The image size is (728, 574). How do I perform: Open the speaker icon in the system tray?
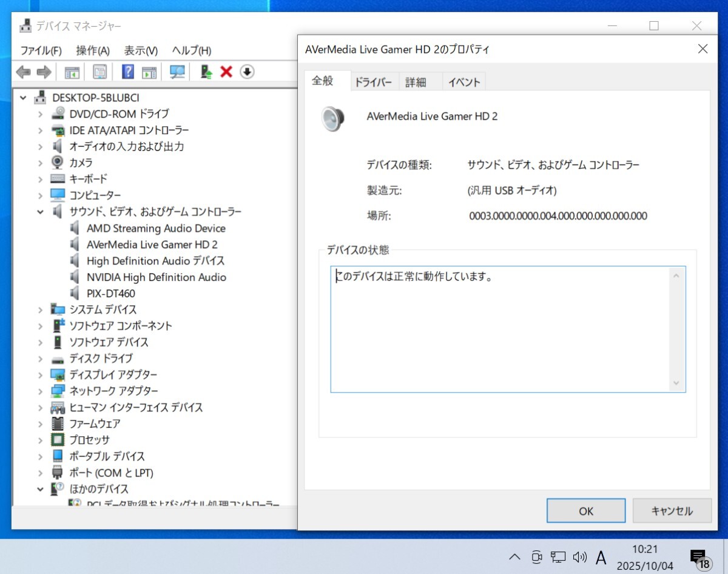point(580,557)
